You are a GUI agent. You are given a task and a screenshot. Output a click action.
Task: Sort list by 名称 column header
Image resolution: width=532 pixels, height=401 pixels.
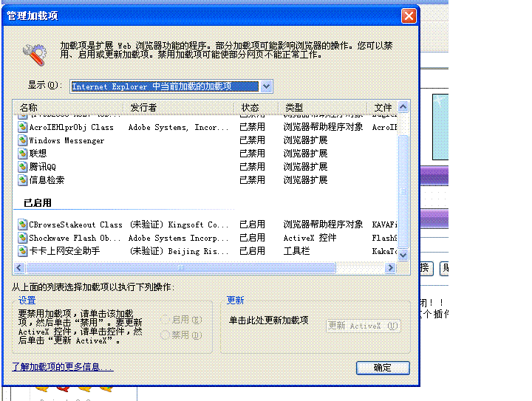[68, 108]
